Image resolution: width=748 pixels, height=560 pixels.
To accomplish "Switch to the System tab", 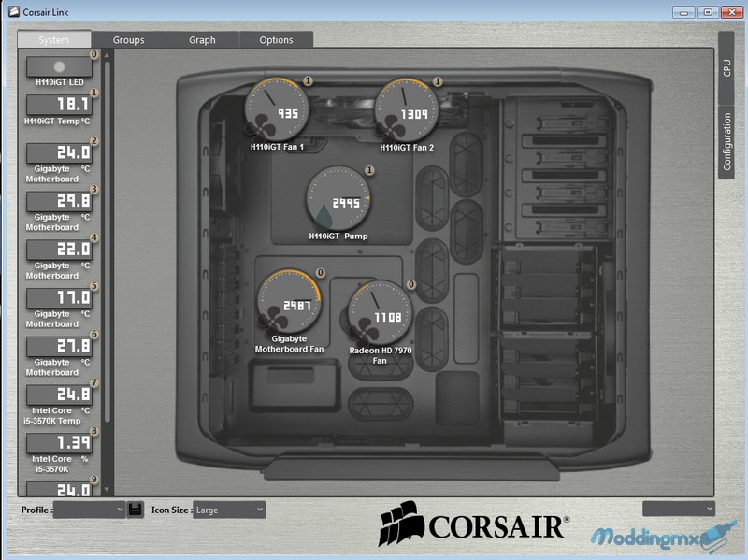I will click(54, 39).
